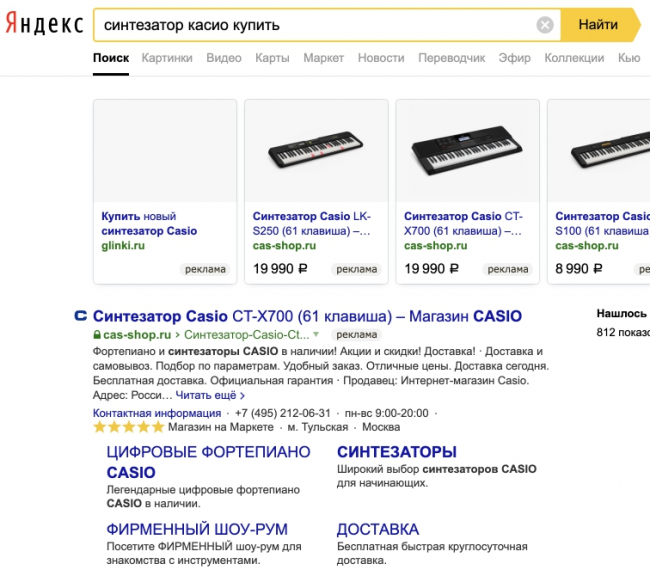Click the 'ФИРМЕННЫЙ ШОУ-РУМ' sitelink

(197, 529)
